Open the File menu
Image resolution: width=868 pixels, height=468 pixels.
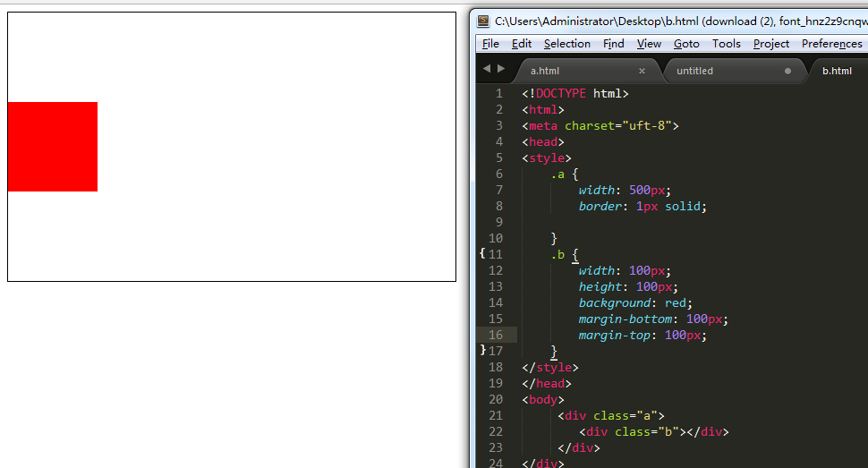pyautogui.click(x=490, y=44)
